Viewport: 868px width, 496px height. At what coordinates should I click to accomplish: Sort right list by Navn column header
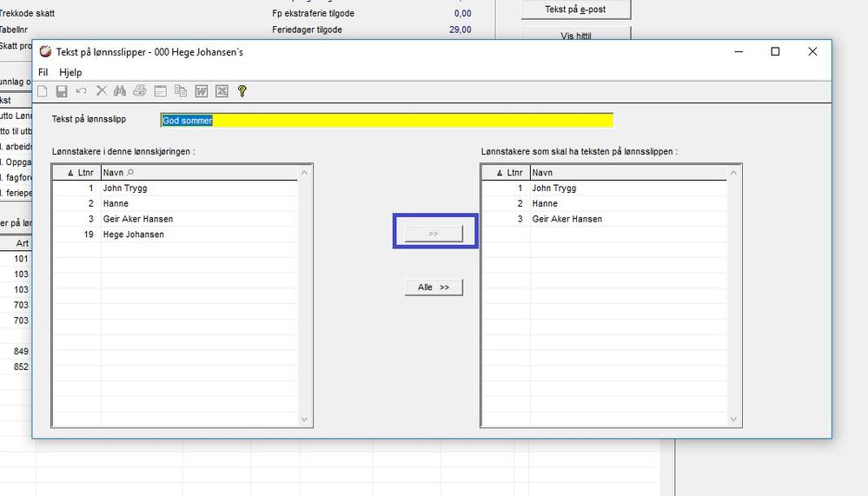coord(628,173)
